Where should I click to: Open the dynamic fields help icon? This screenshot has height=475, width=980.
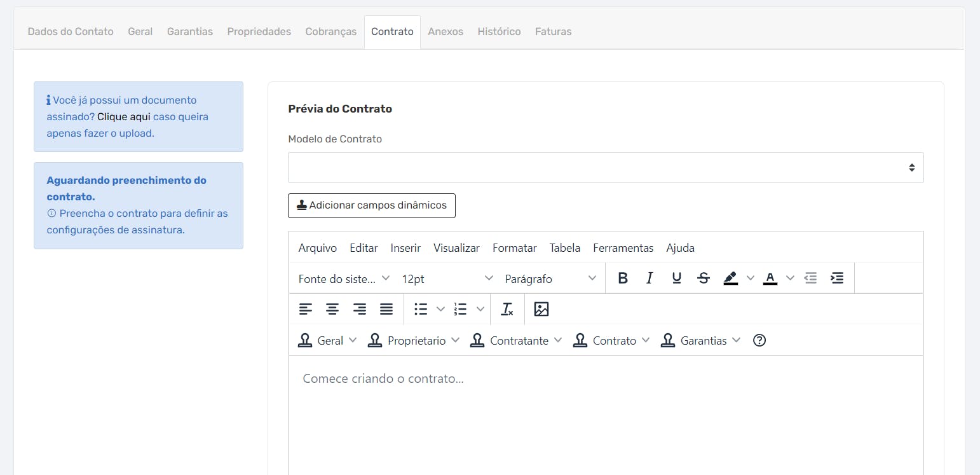(759, 340)
